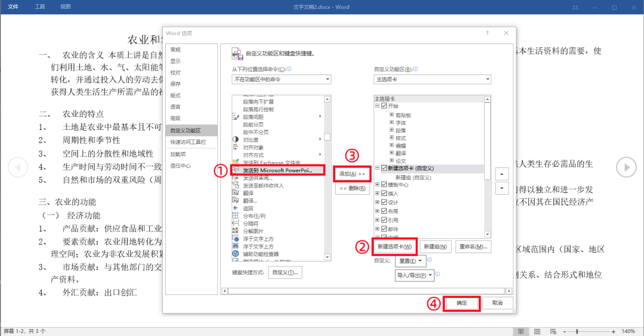Switch to Web Layout view icon
The height and width of the screenshot is (336, 644).
click(x=553, y=331)
